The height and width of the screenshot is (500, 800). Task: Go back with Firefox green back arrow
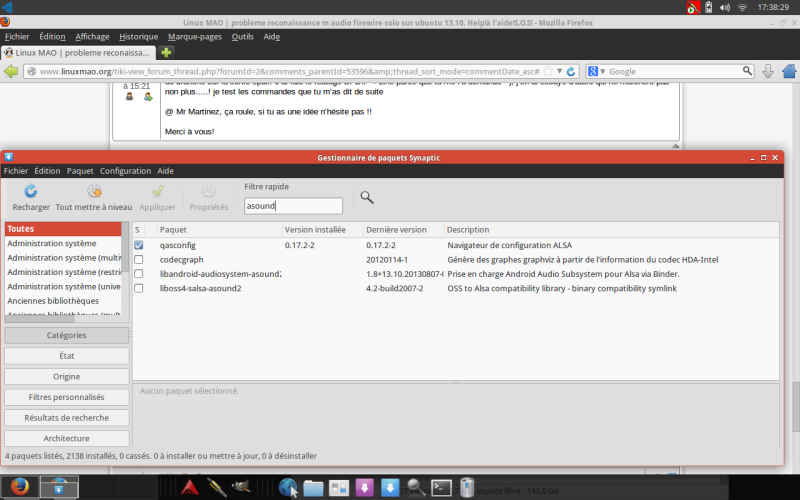pyautogui.click(x=11, y=71)
